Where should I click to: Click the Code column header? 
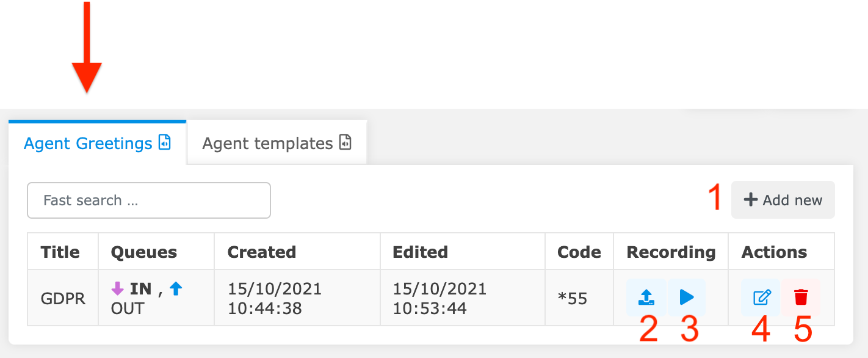coord(579,252)
